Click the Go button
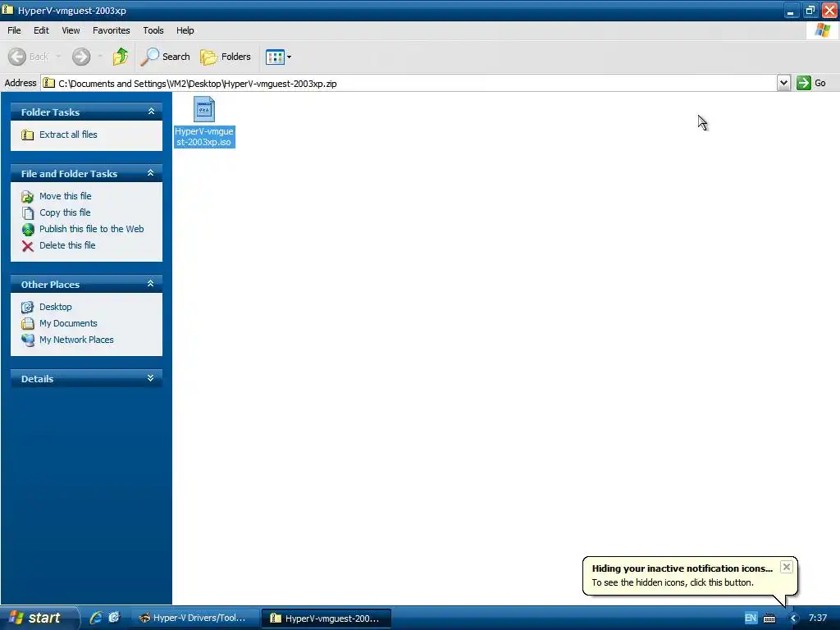 (x=811, y=83)
